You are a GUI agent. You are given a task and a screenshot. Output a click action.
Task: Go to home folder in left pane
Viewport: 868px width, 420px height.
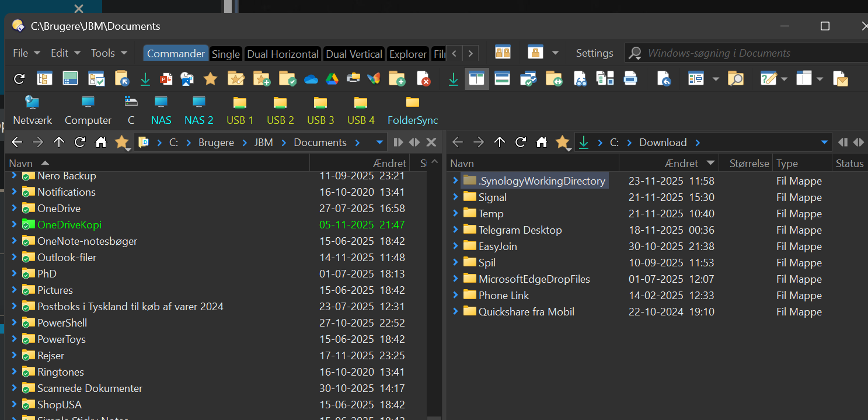click(101, 142)
